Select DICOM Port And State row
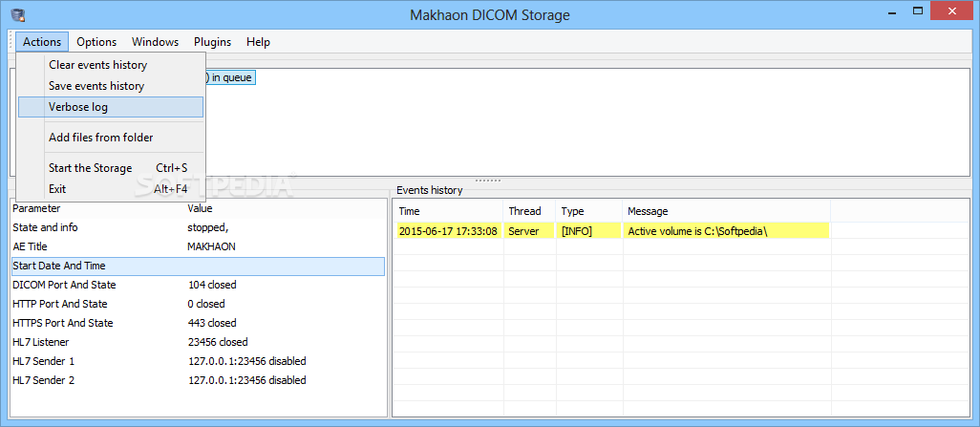The image size is (980, 427). [198, 285]
